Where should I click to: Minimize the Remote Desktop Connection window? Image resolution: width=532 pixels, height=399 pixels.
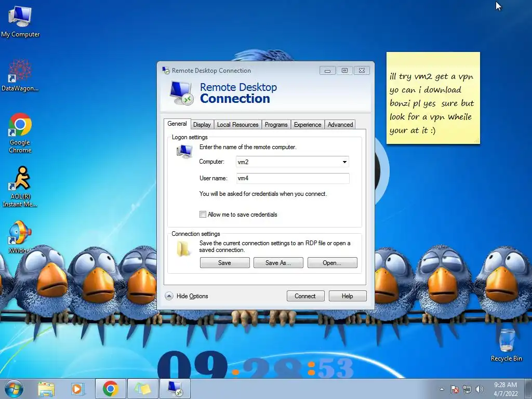pyautogui.click(x=327, y=71)
